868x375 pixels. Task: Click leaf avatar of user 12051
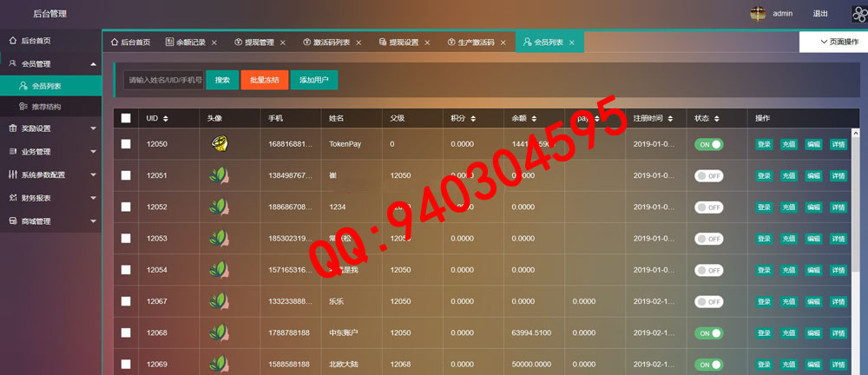(220, 175)
